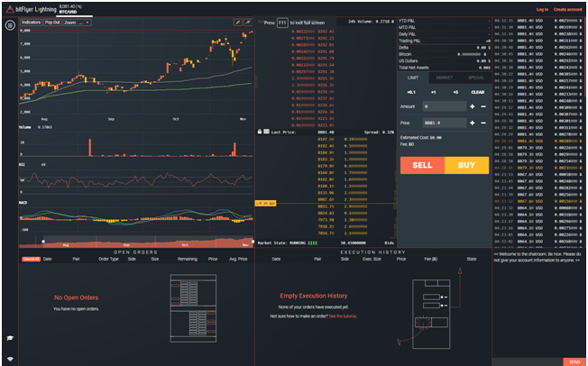Click the SEND chat button
The height and width of the screenshot is (366, 588).
pos(574,361)
